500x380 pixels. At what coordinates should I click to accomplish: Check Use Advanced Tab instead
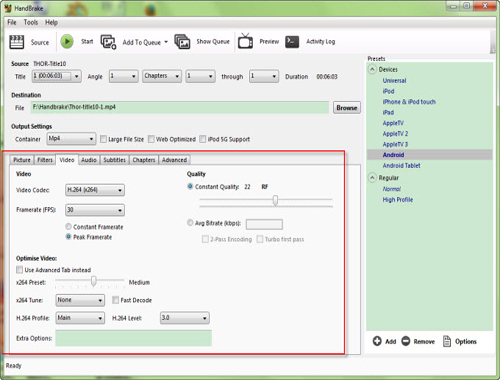[x=20, y=270]
